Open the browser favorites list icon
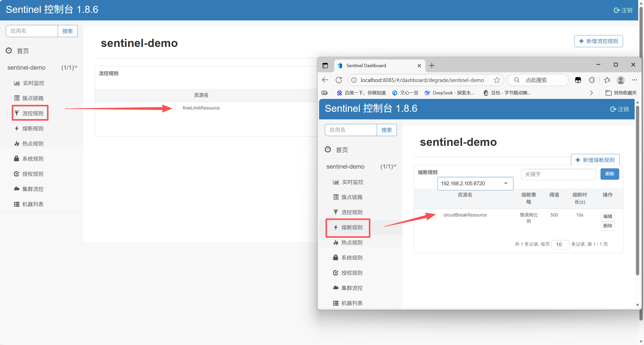The height and width of the screenshot is (345, 644). [x=607, y=80]
